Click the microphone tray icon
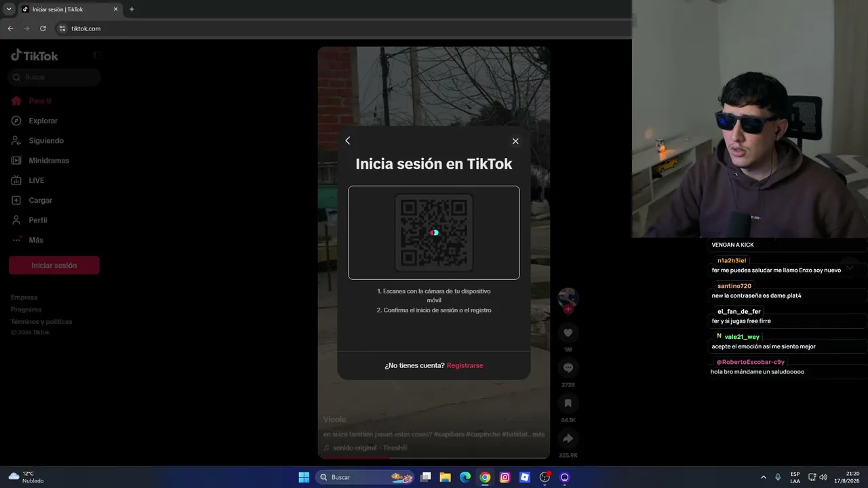868x488 pixels. point(778,477)
